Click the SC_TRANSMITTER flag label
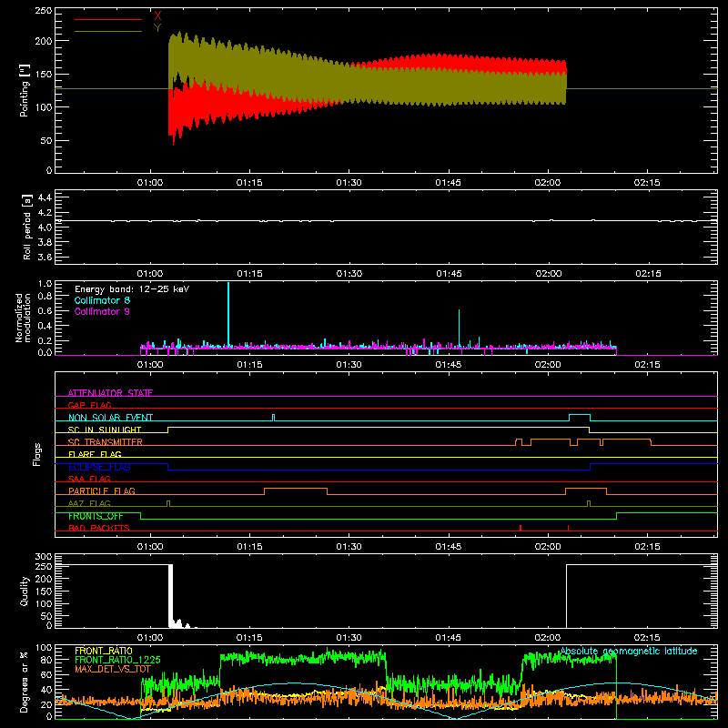This screenshot has width=728, height=728. pos(106,442)
